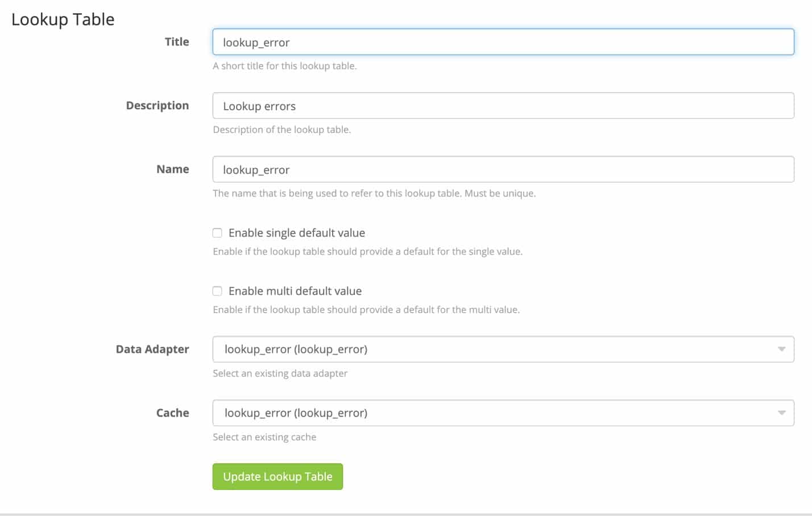Click the Name field label
Screen dimensions: 812x516
pyautogui.click(x=172, y=169)
